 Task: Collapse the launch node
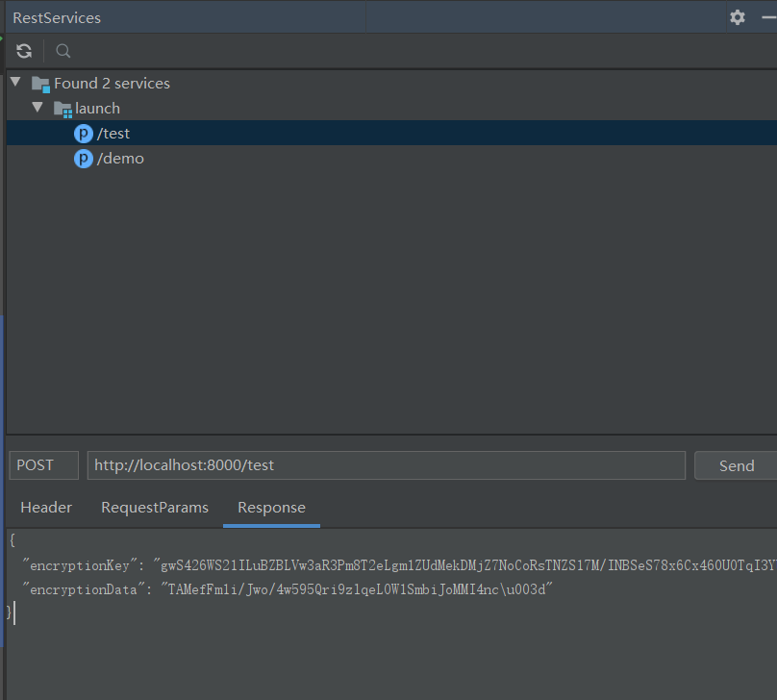(38, 107)
